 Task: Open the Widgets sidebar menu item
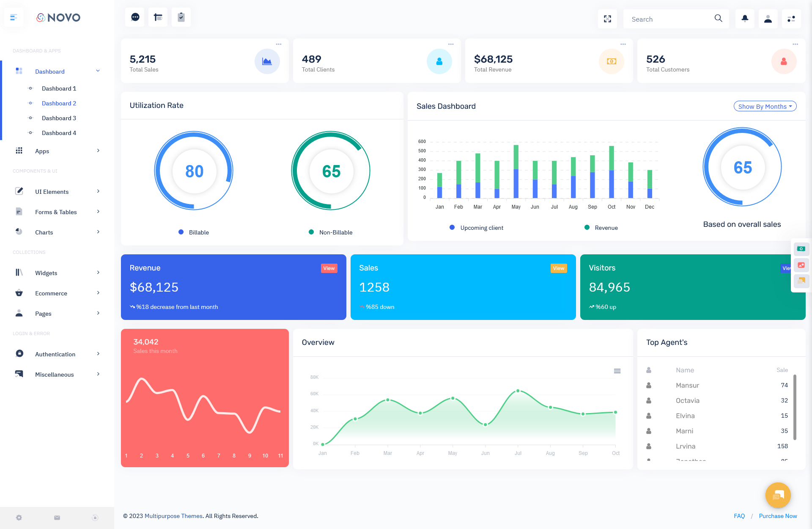[x=46, y=273]
